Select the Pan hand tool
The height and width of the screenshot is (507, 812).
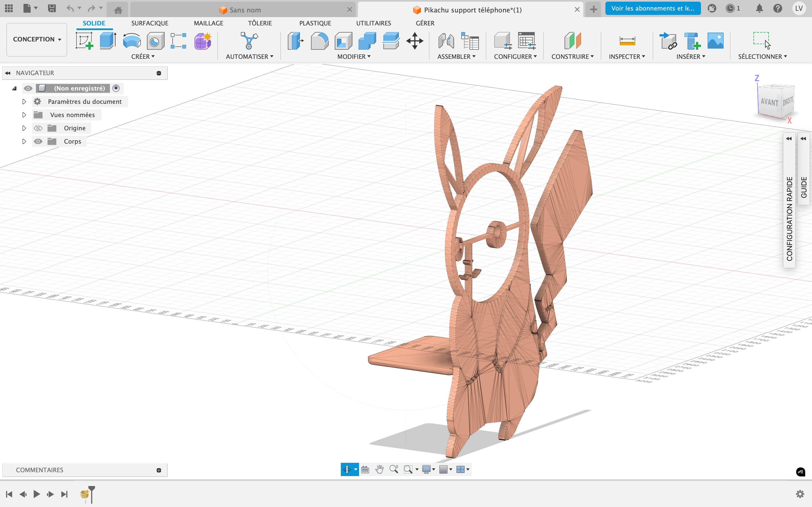[x=379, y=469]
